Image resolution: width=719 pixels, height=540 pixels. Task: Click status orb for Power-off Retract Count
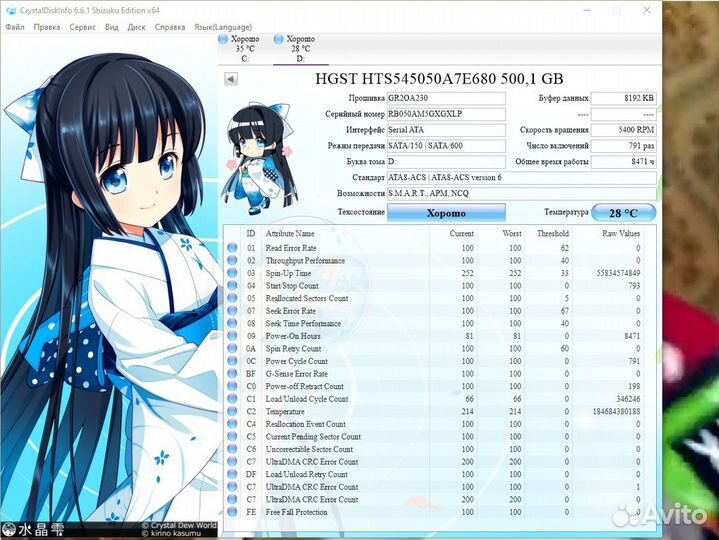pos(232,386)
